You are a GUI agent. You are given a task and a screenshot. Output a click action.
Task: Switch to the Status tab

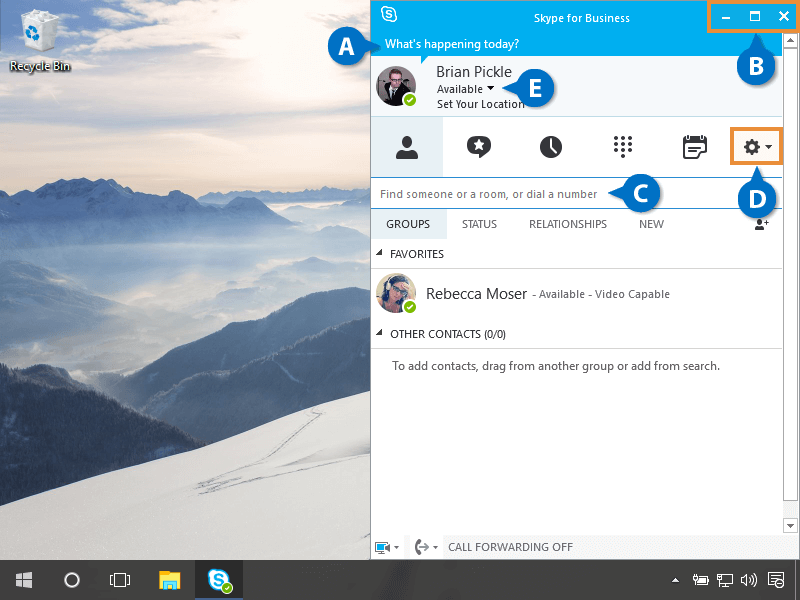click(479, 224)
